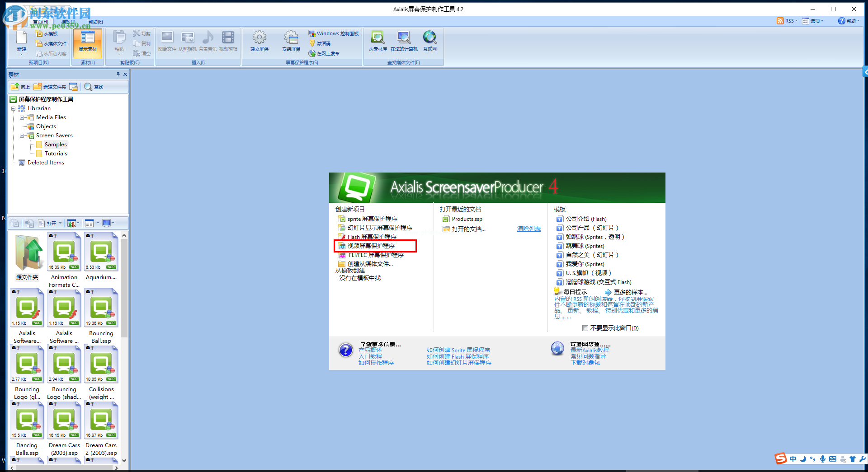The width and height of the screenshot is (868, 472).
Task: Click folder properties icon beside 新建文件夹
Action: 74,87
